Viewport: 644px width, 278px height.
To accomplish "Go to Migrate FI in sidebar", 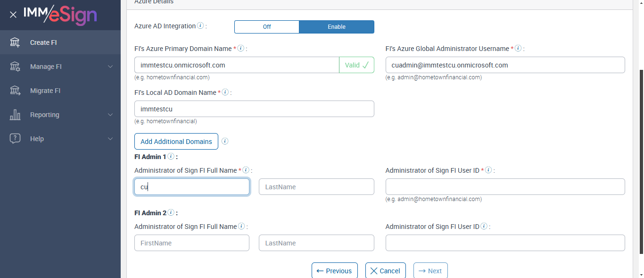I will [x=45, y=91].
